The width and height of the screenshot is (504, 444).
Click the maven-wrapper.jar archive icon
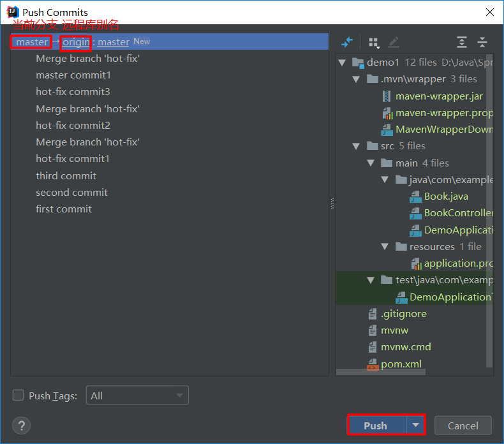pos(387,96)
